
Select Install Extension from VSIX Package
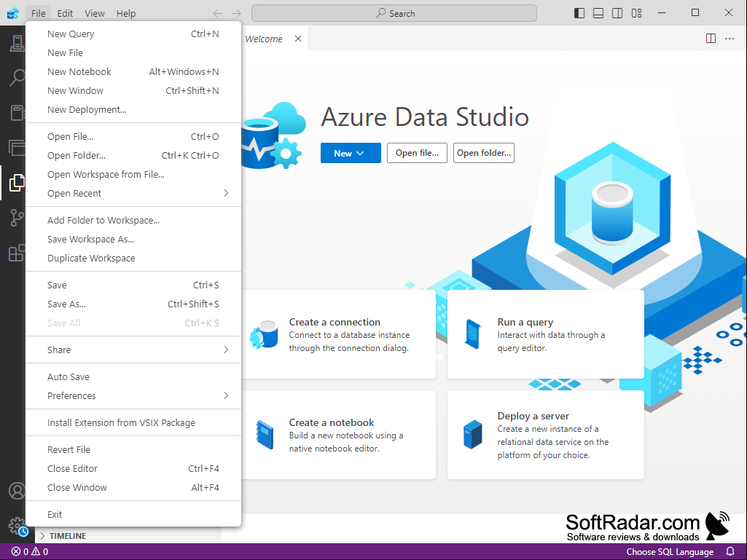(133, 423)
